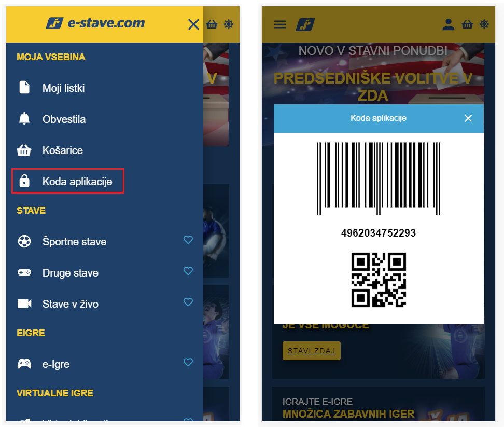The width and height of the screenshot is (504, 427).
Task: Close the side menu with X
Action: [x=193, y=24]
